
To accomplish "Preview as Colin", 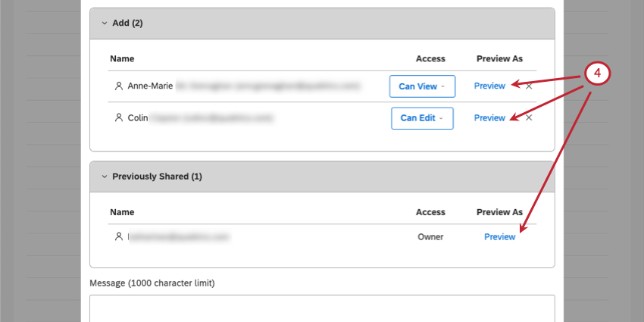I will 489,117.
